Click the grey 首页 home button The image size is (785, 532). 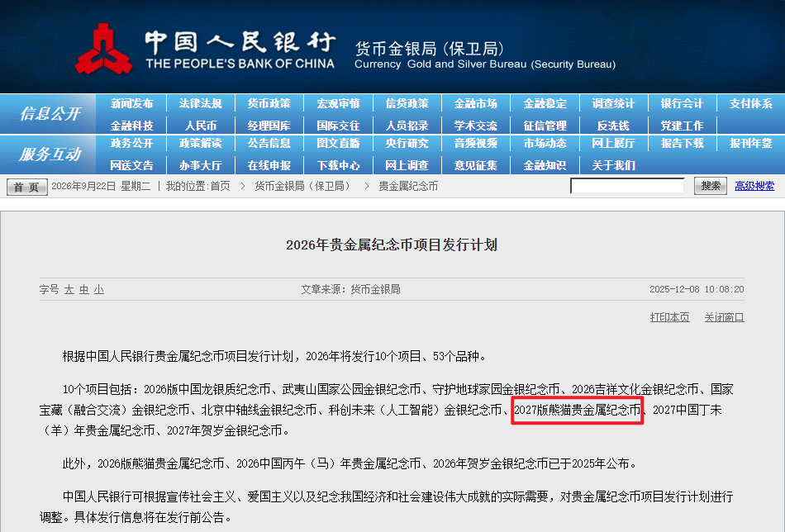pyautogui.click(x=27, y=187)
